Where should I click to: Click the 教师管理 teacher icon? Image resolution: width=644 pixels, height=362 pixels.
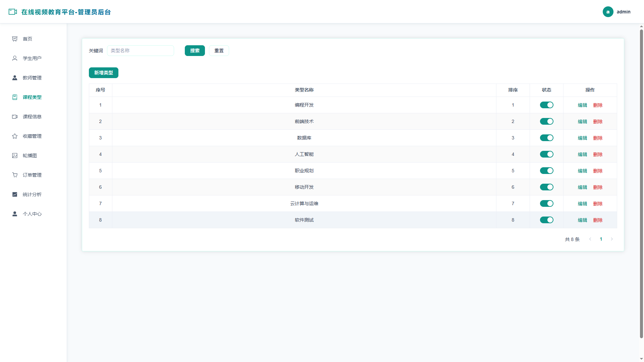tap(15, 78)
